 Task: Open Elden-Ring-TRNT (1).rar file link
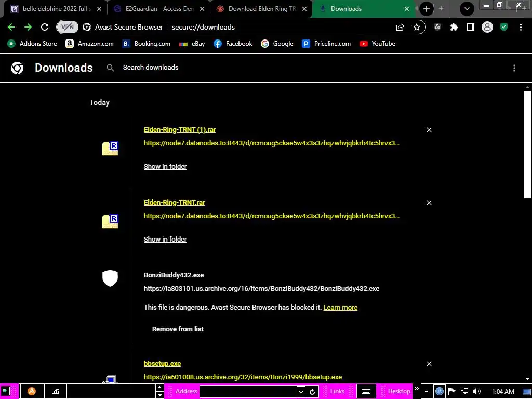[180, 129]
